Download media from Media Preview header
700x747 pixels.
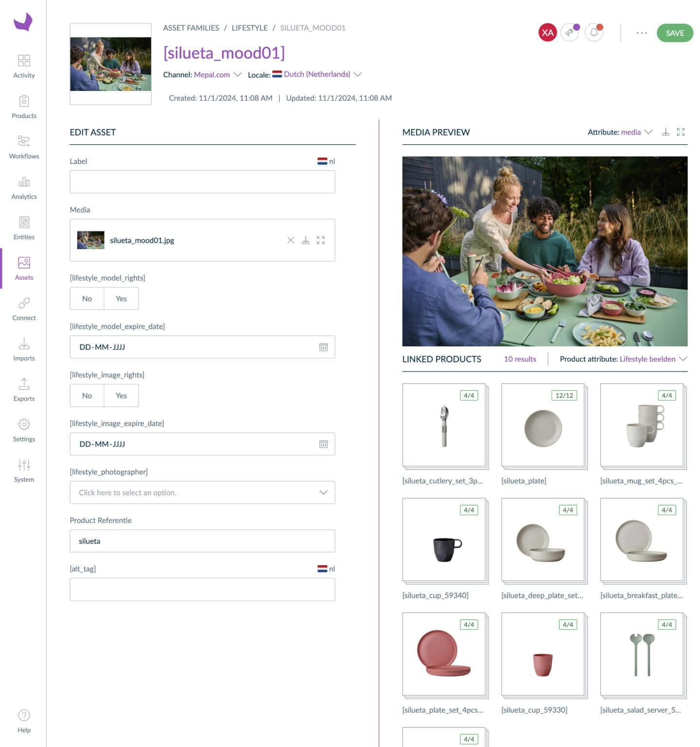665,132
